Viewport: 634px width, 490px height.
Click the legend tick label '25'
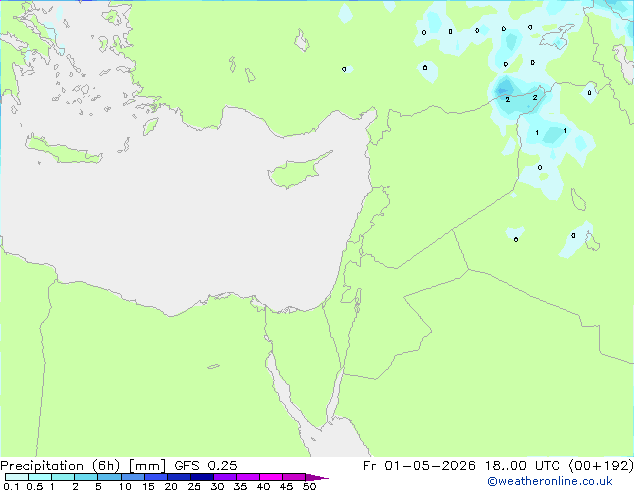pyautogui.click(x=194, y=486)
